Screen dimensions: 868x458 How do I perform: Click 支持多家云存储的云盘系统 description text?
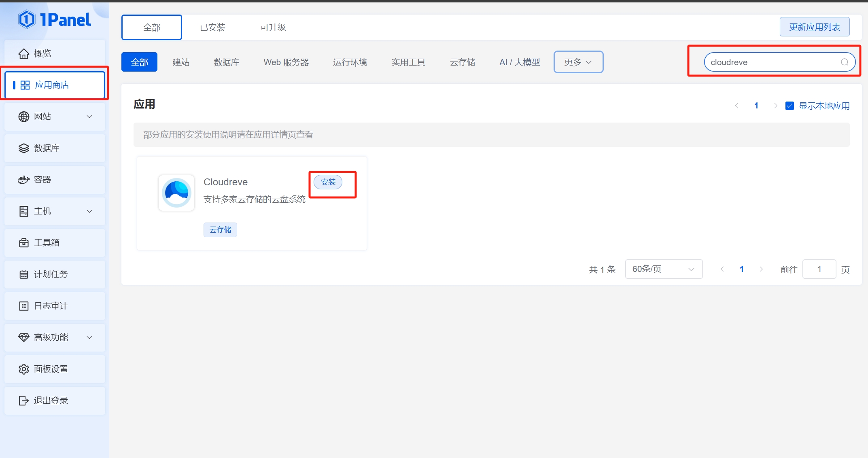coord(255,199)
